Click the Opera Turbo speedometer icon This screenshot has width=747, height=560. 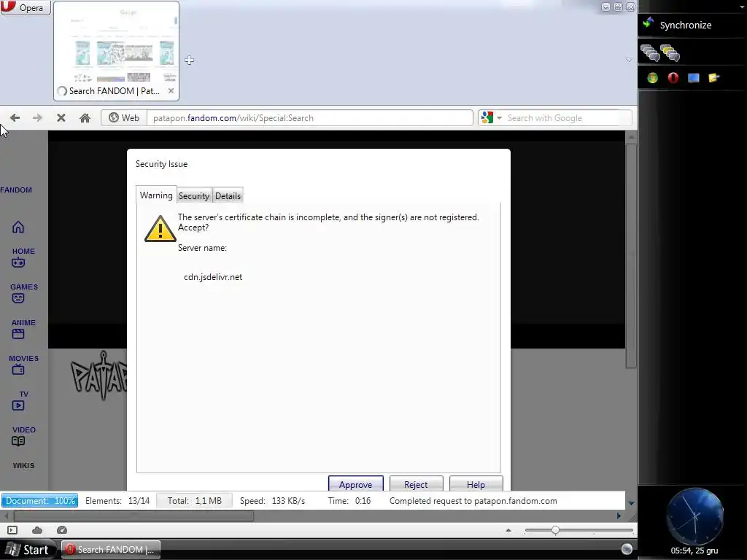(x=62, y=530)
